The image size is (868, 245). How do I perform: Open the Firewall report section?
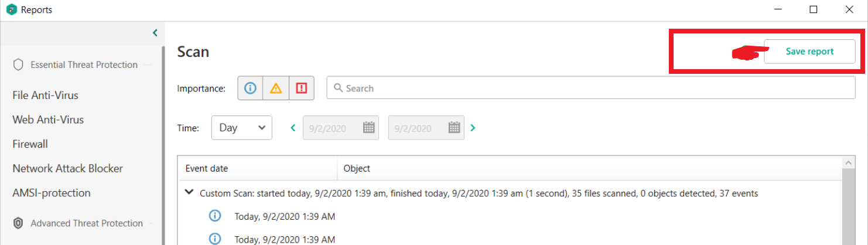pyautogui.click(x=30, y=144)
